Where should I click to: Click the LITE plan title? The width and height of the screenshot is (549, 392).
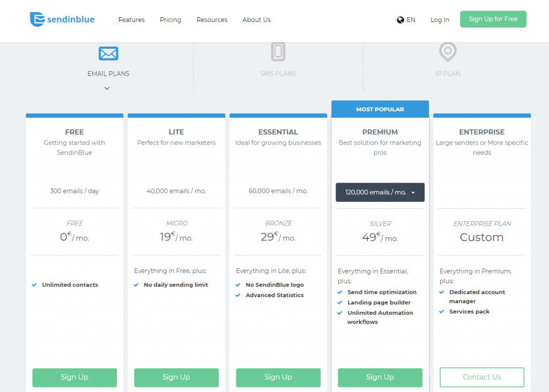176,132
